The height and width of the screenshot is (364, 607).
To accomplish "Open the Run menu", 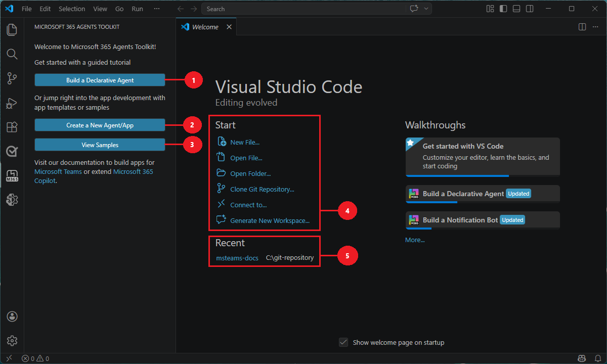I will 137,9.
